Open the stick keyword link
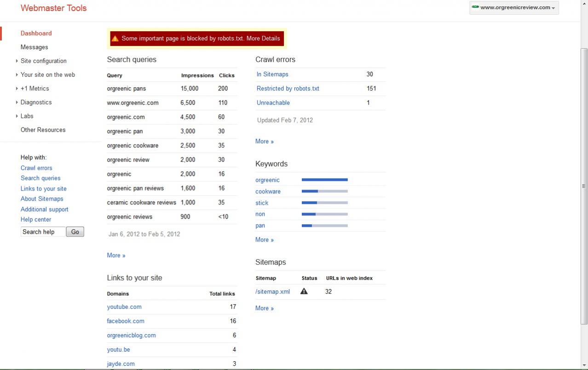Image resolution: width=588 pixels, height=370 pixels. (x=262, y=203)
